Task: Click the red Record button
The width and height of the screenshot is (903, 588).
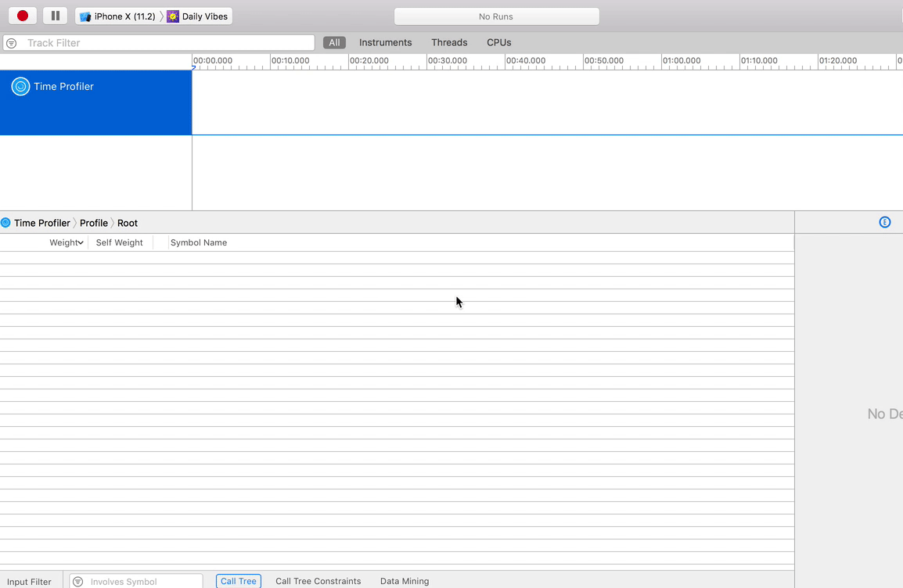Action: click(21, 15)
